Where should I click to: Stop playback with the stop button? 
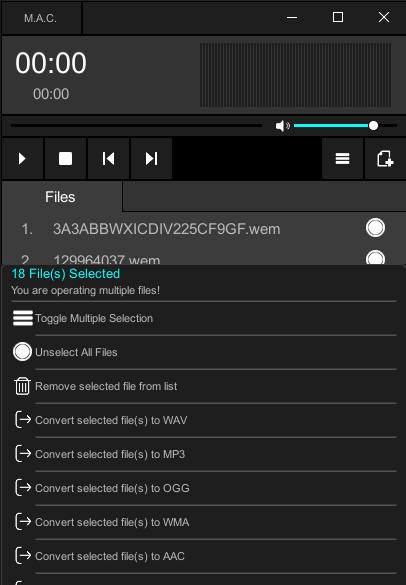coord(65,159)
